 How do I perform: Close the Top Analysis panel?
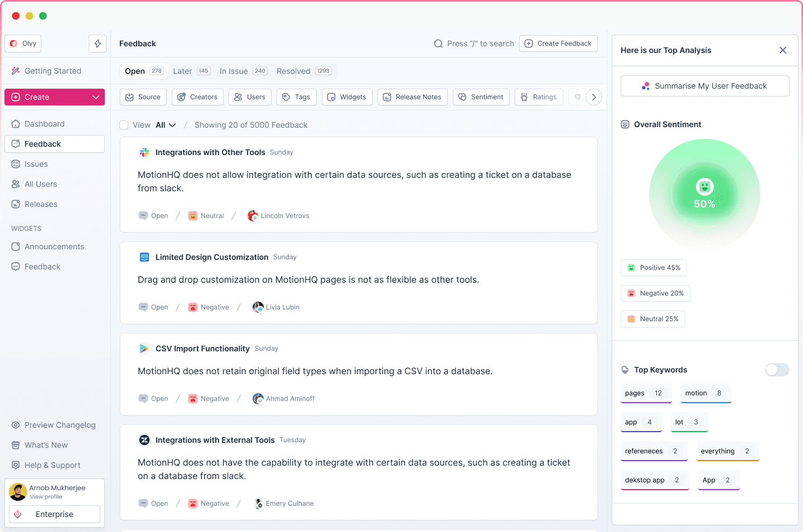pos(783,50)
